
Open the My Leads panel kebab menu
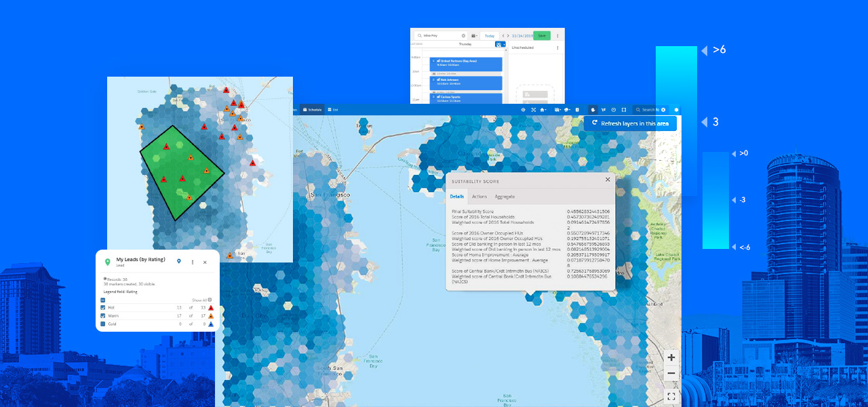click(x=193, y=262)
